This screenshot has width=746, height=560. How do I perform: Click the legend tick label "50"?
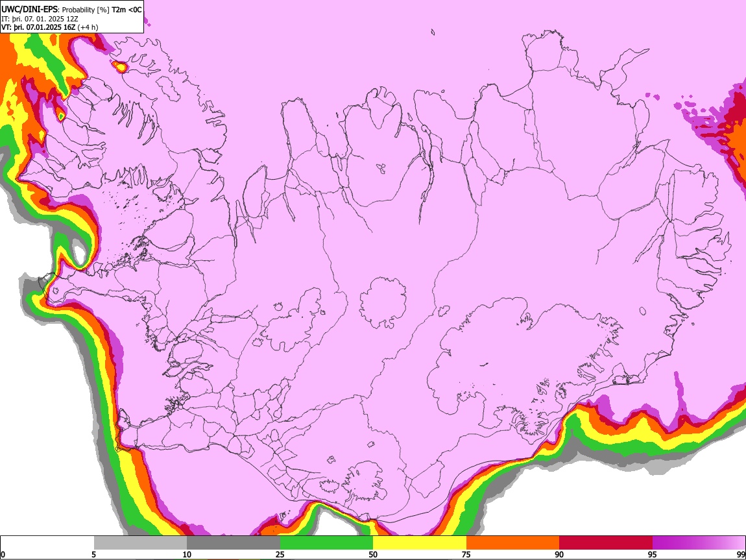pyautogui.click(x=373, y=555)
